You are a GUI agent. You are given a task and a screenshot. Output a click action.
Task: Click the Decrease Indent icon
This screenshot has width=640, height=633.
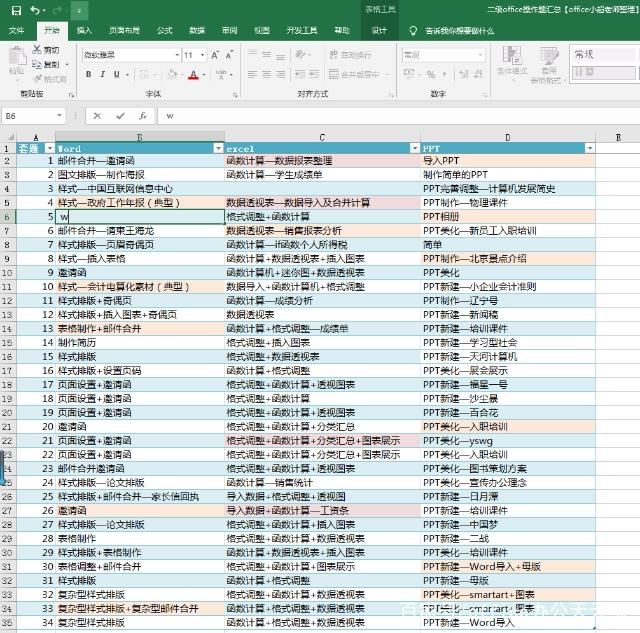(300, 74)
